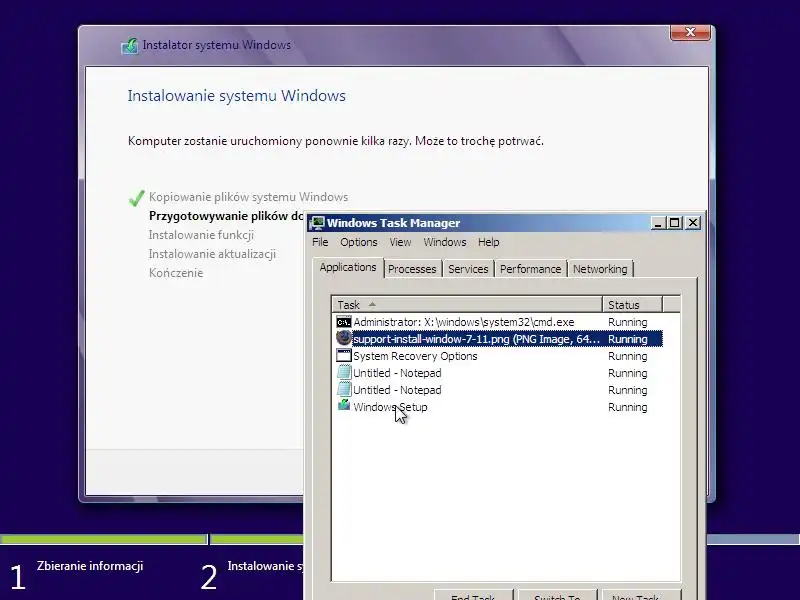Screen dimensions: 800x600
Task: Open the Windows menu in Task Manager
Action: pos(444,242)
